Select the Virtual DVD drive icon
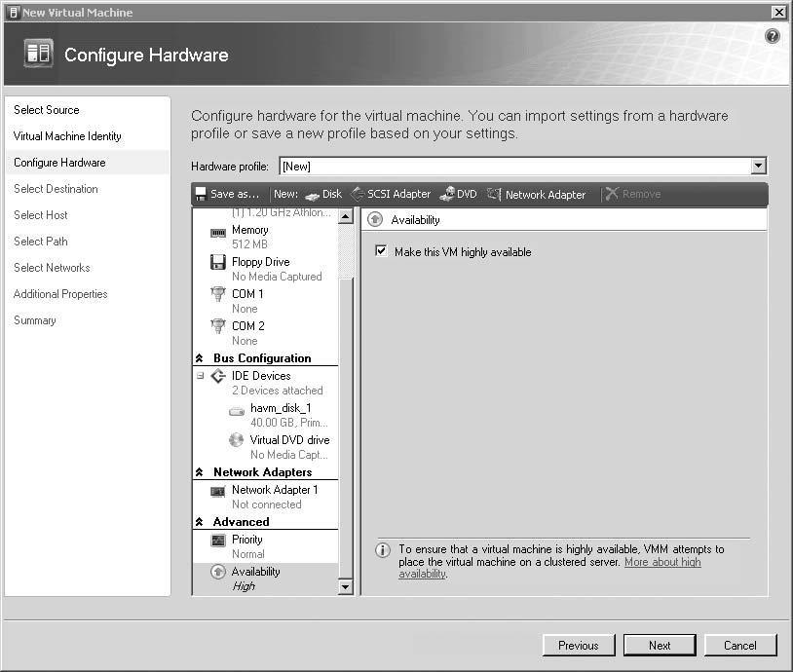The width and height of the screenshot is (793, 672). [236, 440]
